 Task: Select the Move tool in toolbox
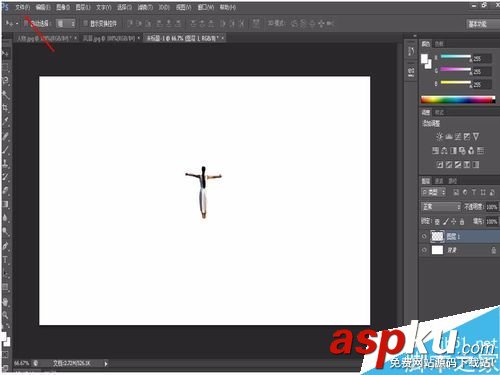(5, 53)
